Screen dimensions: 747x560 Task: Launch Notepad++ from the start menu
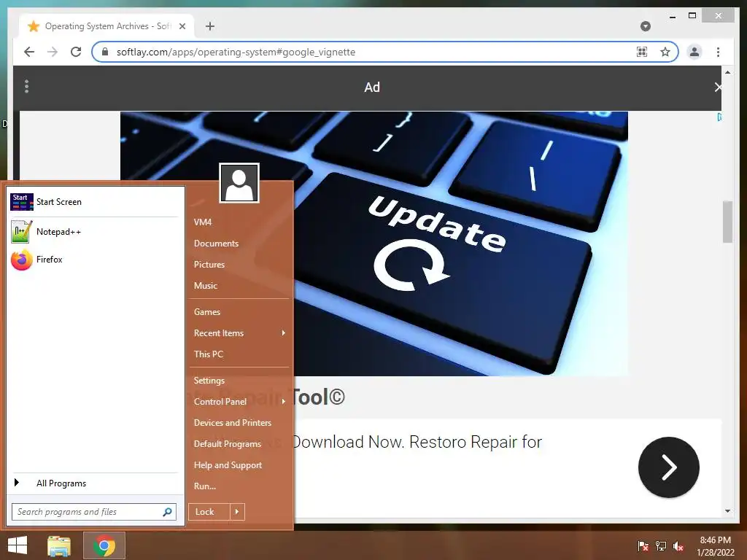(x=94, y=232)
